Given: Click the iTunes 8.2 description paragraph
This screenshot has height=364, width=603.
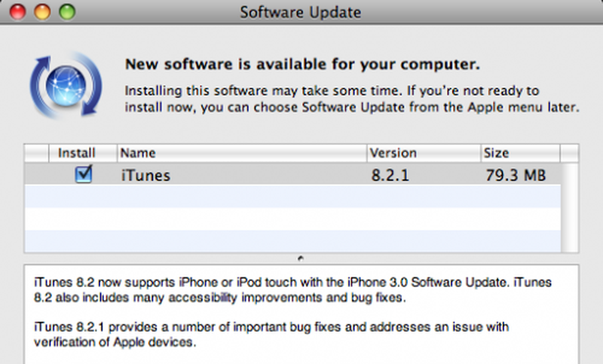Looking at the screenshot, I should tap(292, 290).
